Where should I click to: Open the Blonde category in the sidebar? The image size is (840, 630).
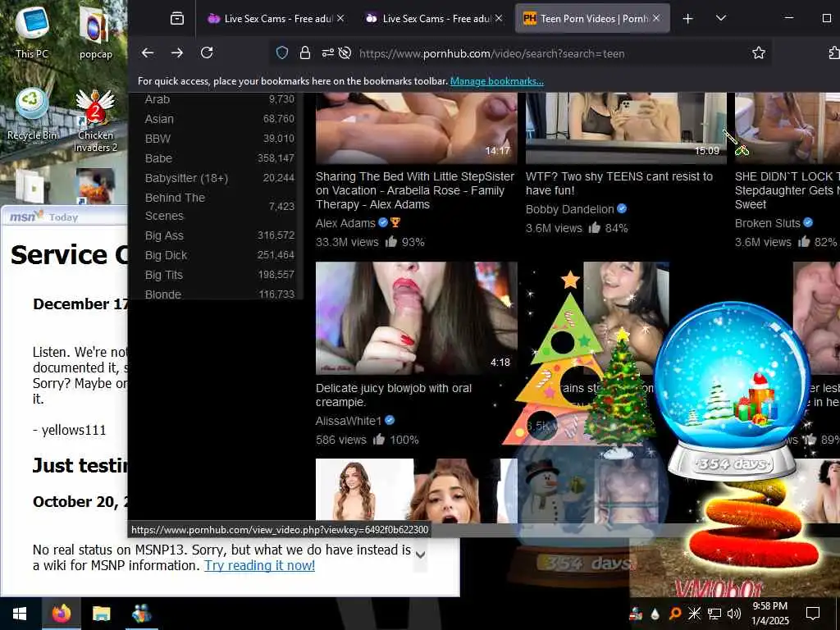click(x=163, y=294)
